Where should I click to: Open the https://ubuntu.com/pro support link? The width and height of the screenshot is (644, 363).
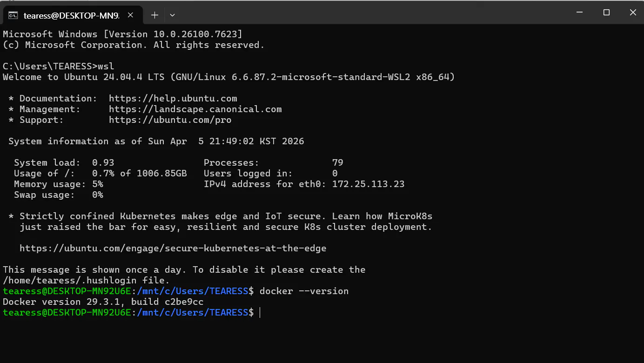(x=170, y=120)
